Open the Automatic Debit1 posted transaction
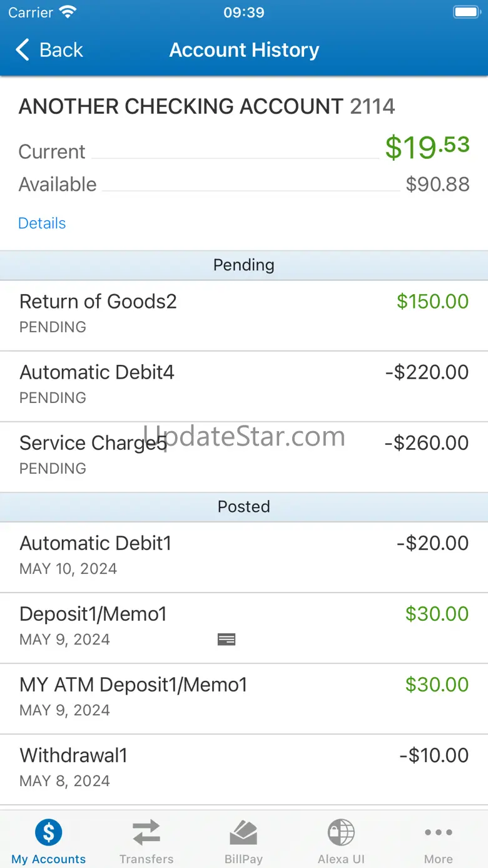The width and height of the screenshot is (488, 868). pos(244,556)
